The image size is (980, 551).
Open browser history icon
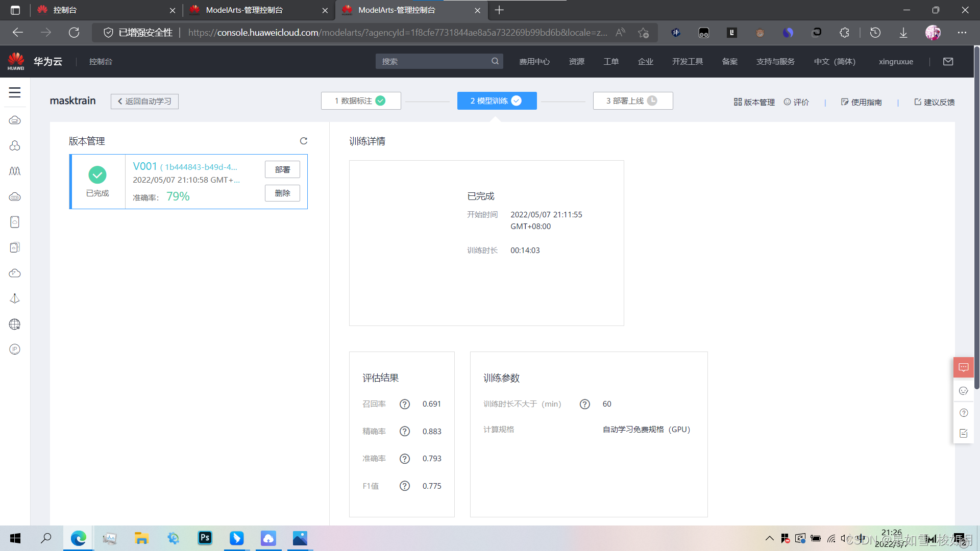coord(875,33)
